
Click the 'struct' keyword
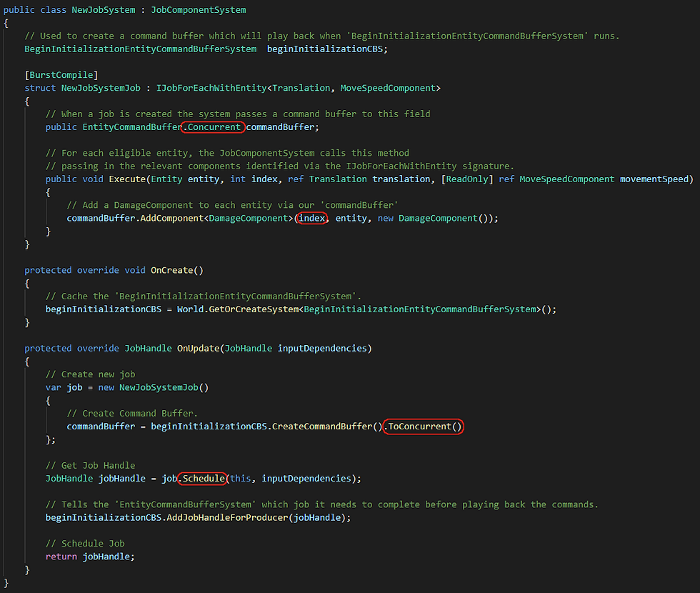tap(40, 88)
